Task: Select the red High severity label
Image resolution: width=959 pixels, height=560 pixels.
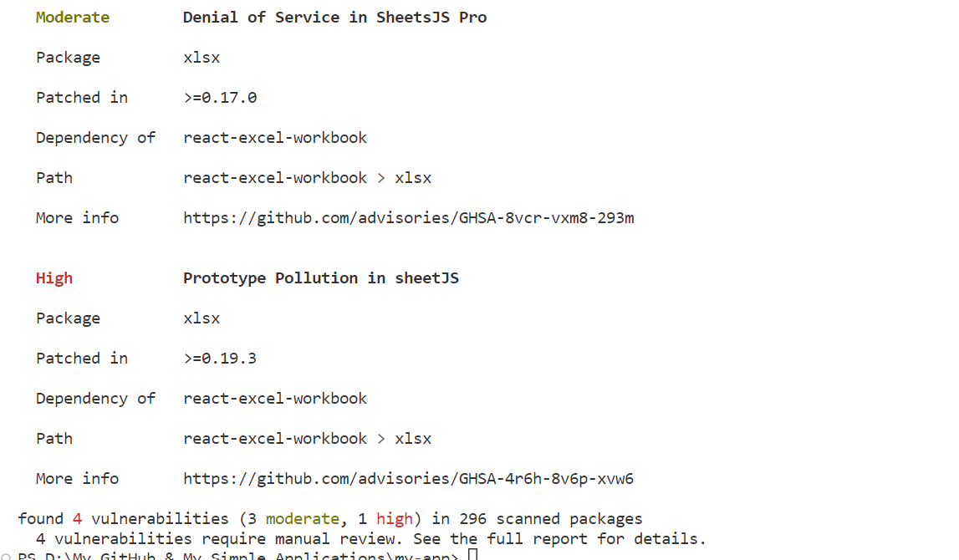Action: coord(54,279)
